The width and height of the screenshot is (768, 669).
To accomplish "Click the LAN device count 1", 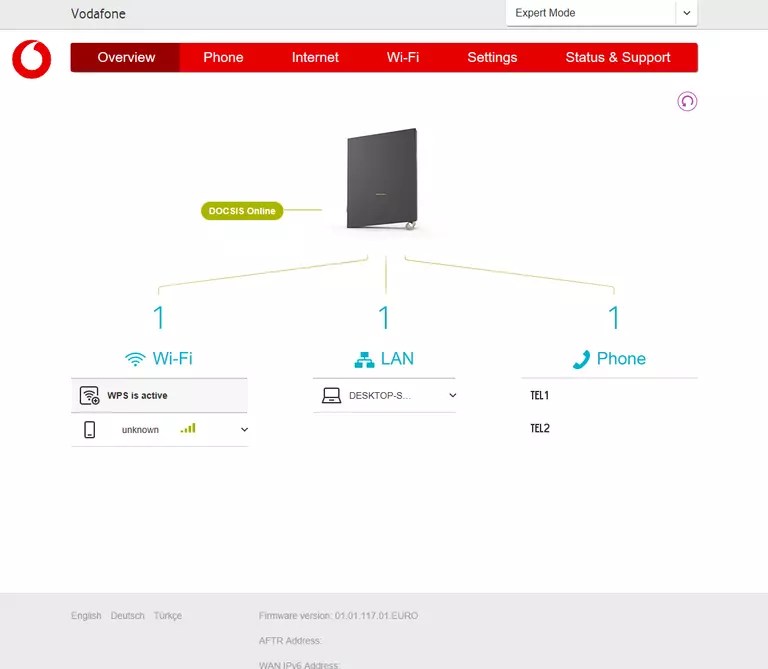I will (384, 317).
